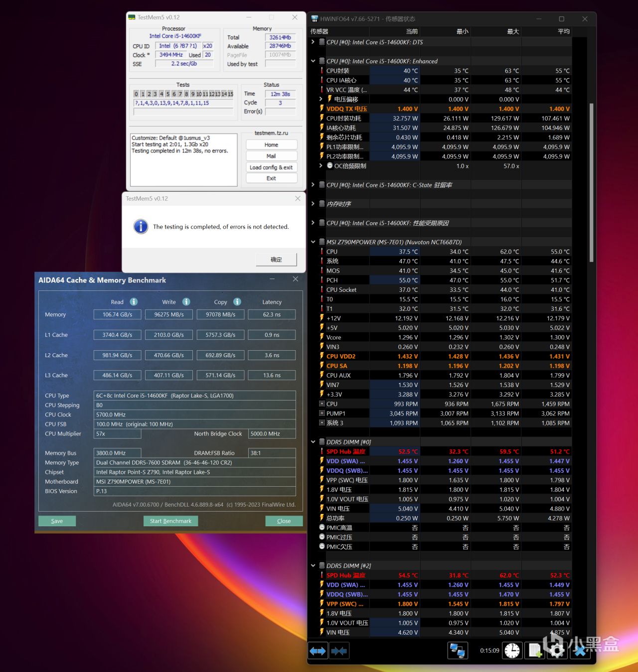Collapse the CPU Enhanced sensor group
Screen dimensions: 638x672
313,61
